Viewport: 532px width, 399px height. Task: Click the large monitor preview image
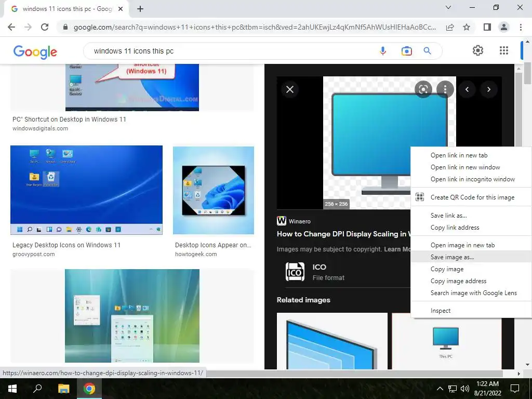point(390,142)
